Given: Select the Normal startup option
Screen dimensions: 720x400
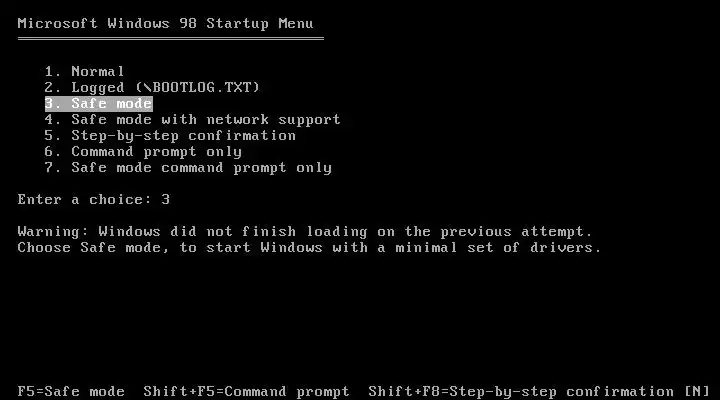Looking at the screenshot, I should click(84, 72).
